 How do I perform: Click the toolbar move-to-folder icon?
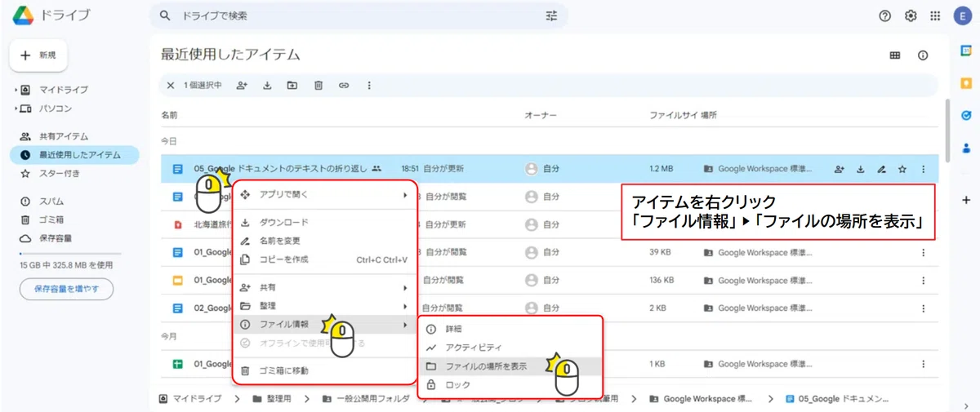[292, 85]
